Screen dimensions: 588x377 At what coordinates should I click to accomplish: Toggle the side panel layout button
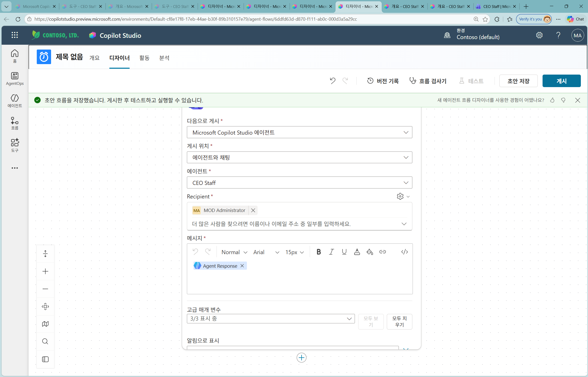45,359
